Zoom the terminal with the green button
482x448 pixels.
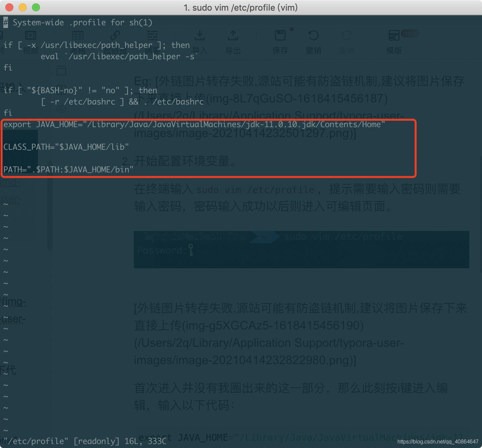[36, 7]
